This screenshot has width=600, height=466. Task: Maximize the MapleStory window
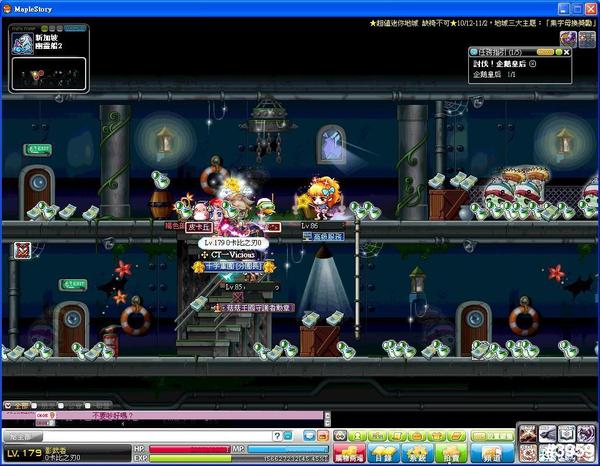[x=577, y=9]
